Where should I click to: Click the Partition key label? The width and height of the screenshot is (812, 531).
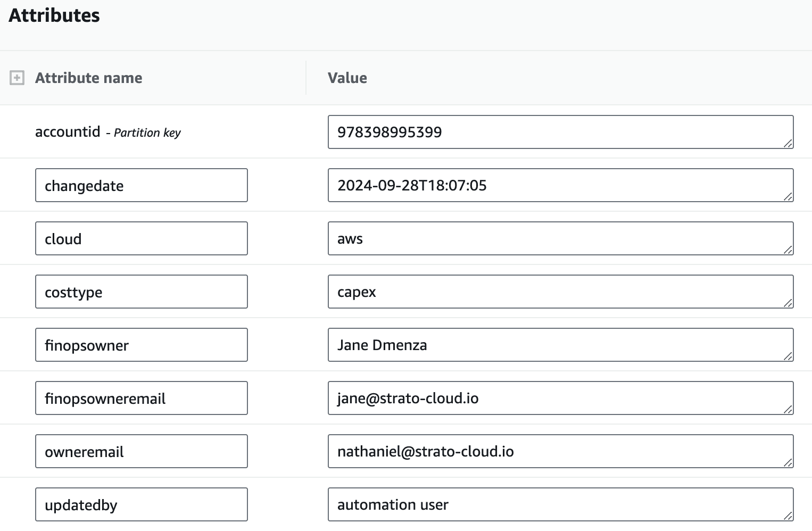coord(147,133)
